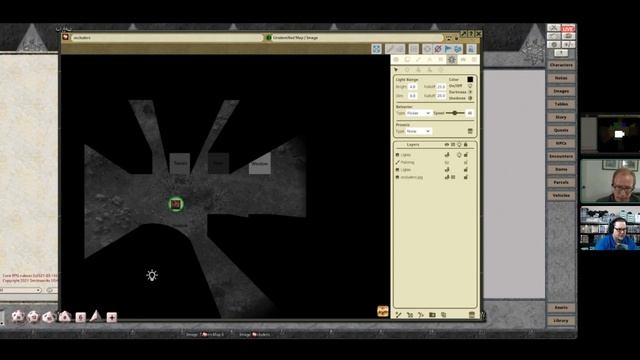640x360 pixels.
Task: Click the image name field in the title bar
Action: coord(167,38)
